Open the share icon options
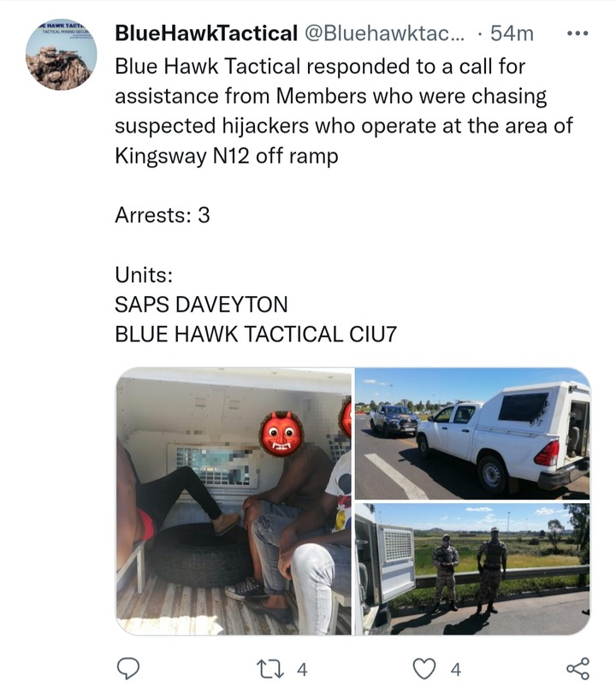Image resolution: width=616 pixels, height=693 pixels. pos(577,668)
